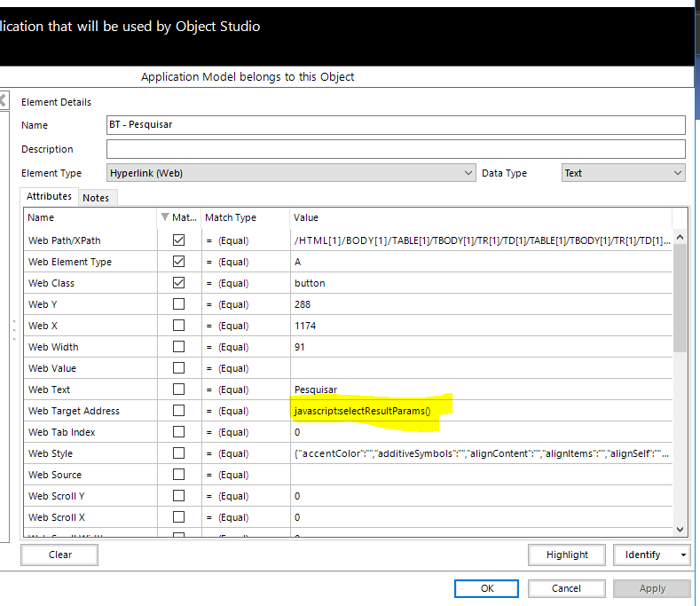Enable the Web Text match checkbox
Viewport: 700px width, 606px height.
point(179,390)
